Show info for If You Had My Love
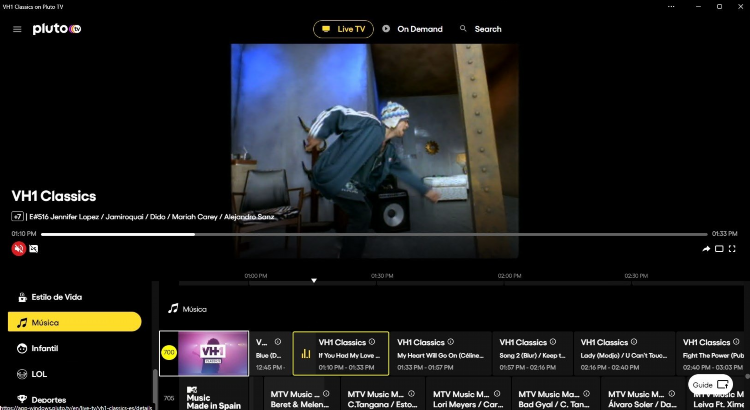 [372, 342]
